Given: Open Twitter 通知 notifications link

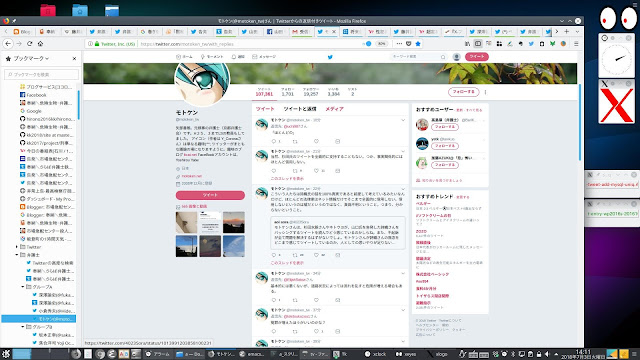Looking at the screenshot, I should (238, 57).
